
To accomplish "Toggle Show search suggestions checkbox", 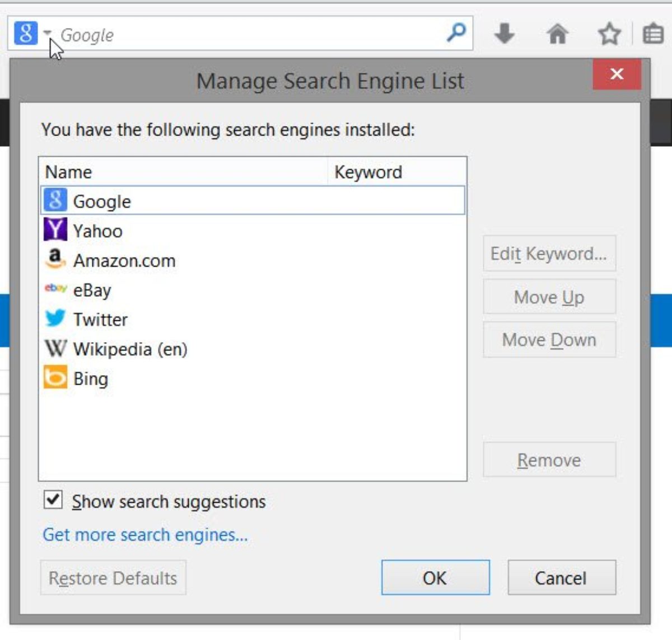I will 53,499.
